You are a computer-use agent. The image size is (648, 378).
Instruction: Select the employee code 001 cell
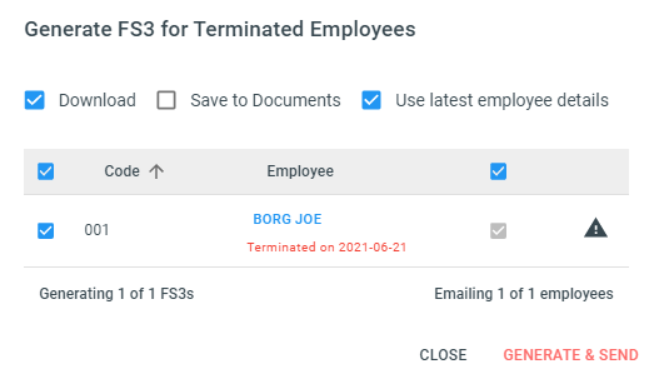pyautogui.click(x=97, y=230)
